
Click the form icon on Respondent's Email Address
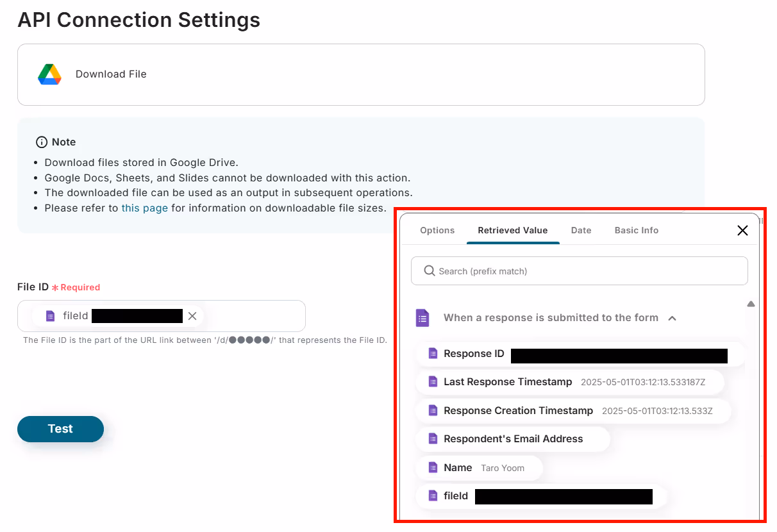pyautogui.click(x=433, y=439)
